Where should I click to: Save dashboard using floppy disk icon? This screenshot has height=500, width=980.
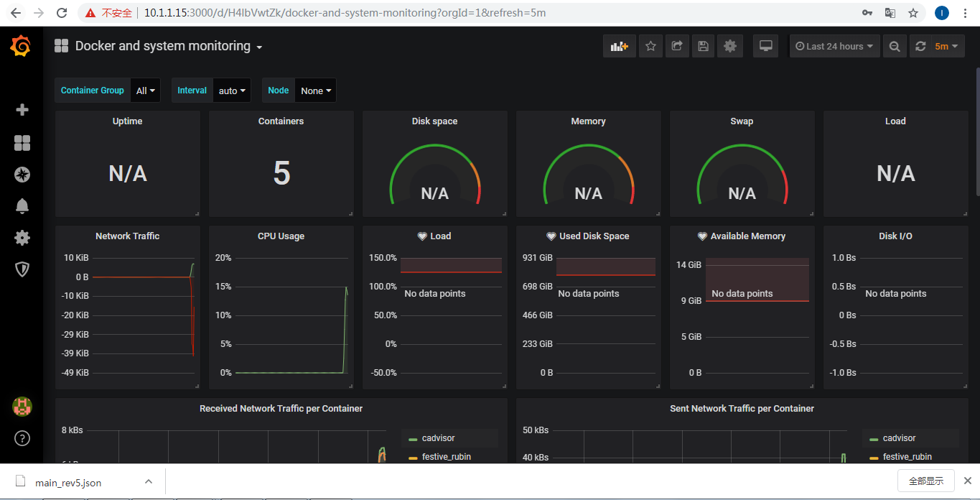[703, 46]
